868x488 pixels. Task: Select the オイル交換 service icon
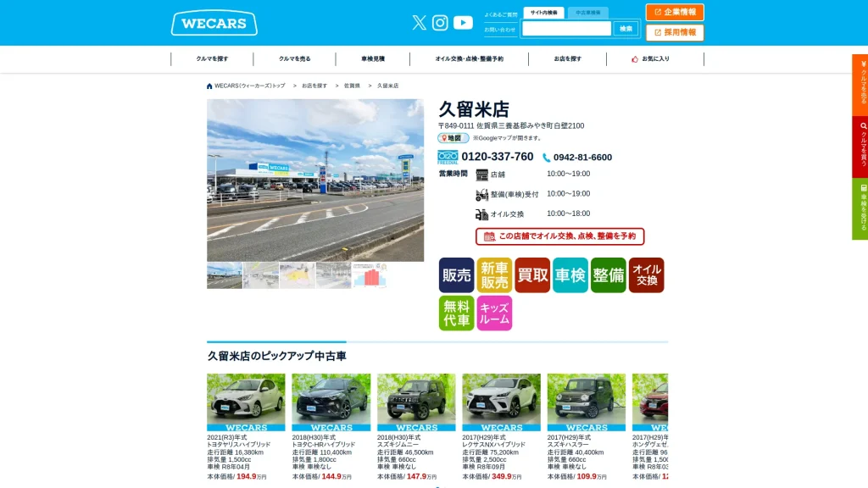(646, 275)
